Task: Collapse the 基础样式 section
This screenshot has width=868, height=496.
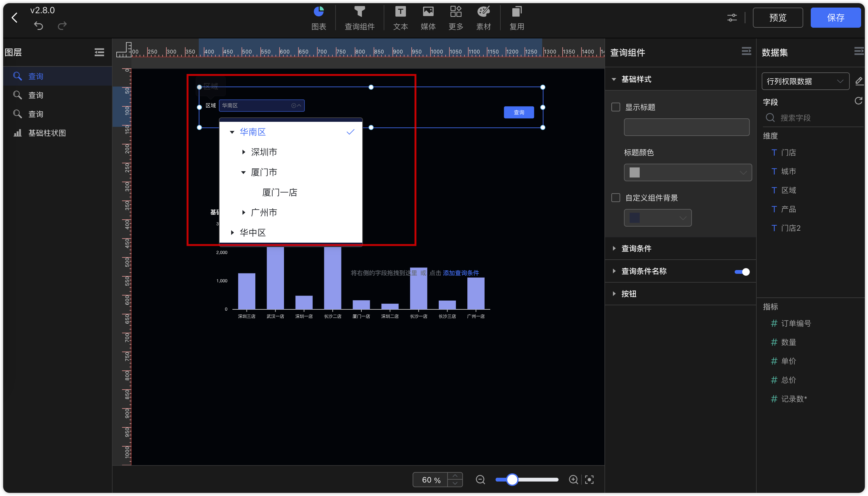Action: click(x=614, y=79)
